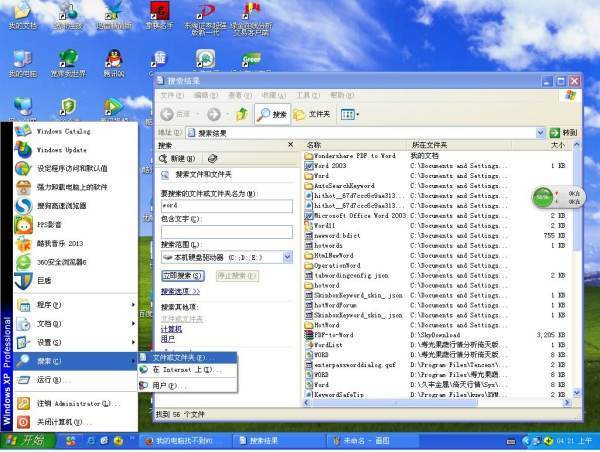600x452 pixels.
Task: Expand 搜索选项 search options
Action: click(x=180, y=291)
